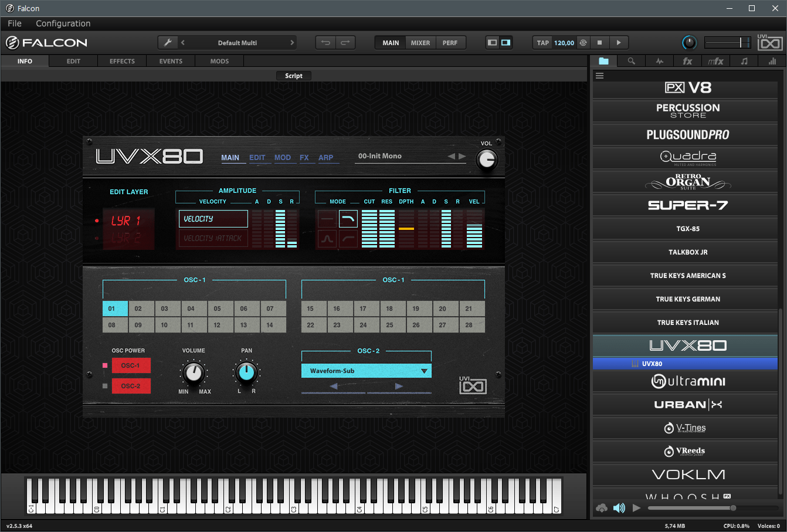
Task: Open the fx tab in browser sidebar
Action: click(687, 61)
